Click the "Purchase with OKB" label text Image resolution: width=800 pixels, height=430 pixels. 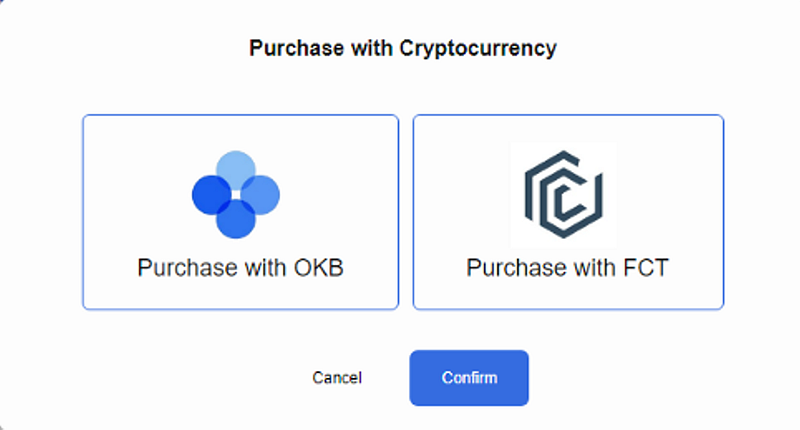[x=240, y=268]
